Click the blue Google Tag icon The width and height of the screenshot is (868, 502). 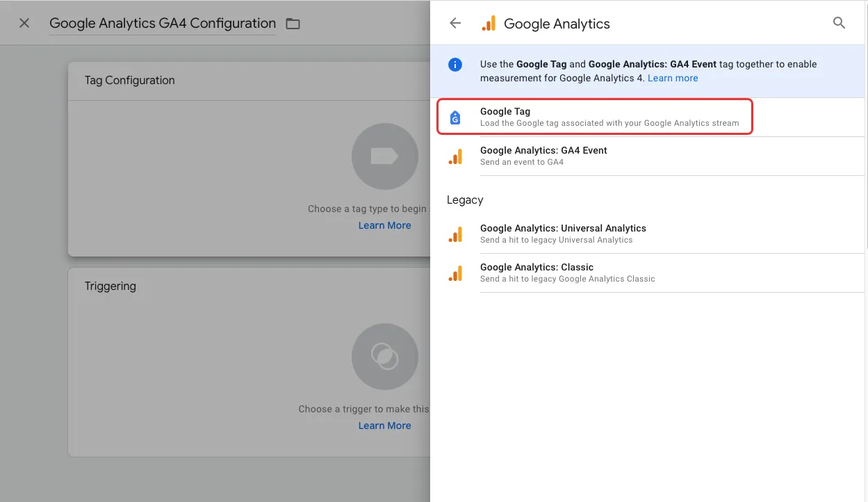pos(455,118)
